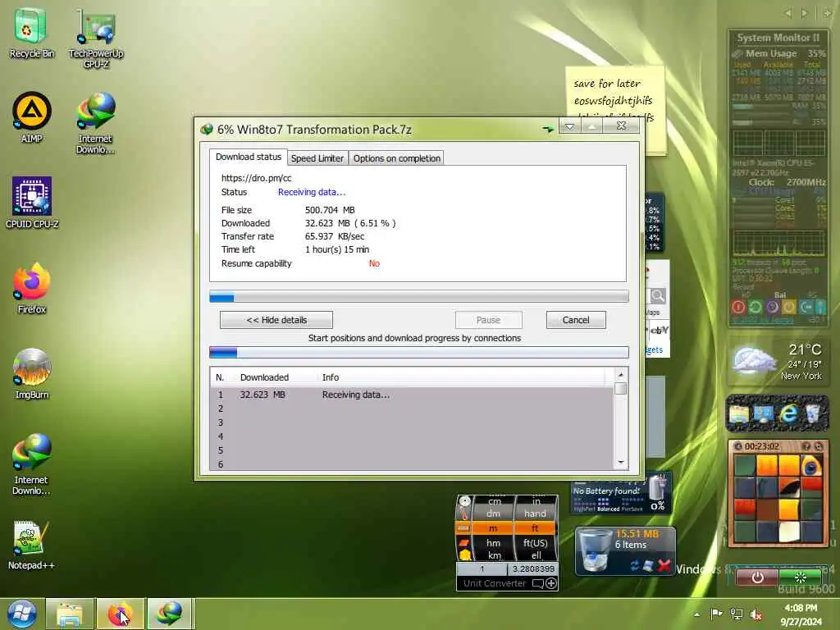Image resolution: width=840 pixels, height=630 pixels.
Task: Select the hand unit in Unit Converter
Action: (535, 514)
